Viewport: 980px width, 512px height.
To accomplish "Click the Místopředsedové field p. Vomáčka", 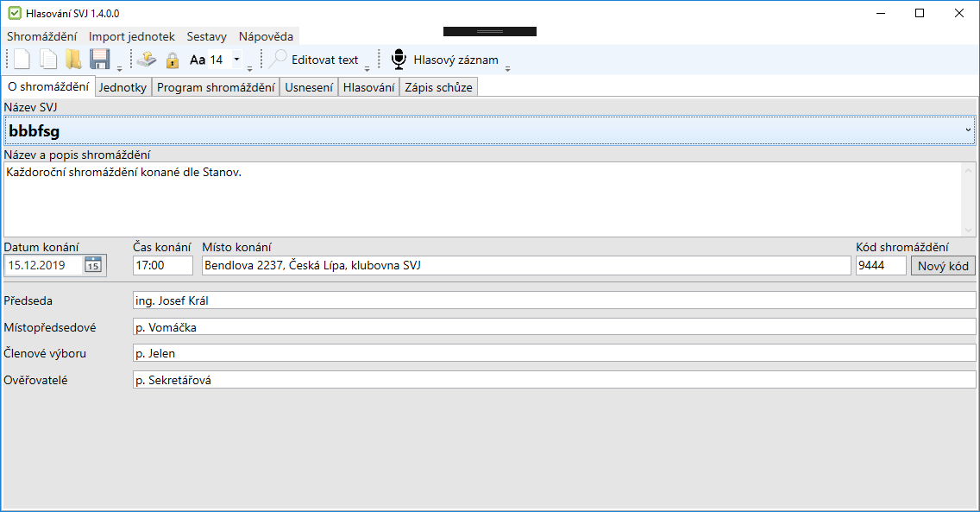I will (555, 327).
